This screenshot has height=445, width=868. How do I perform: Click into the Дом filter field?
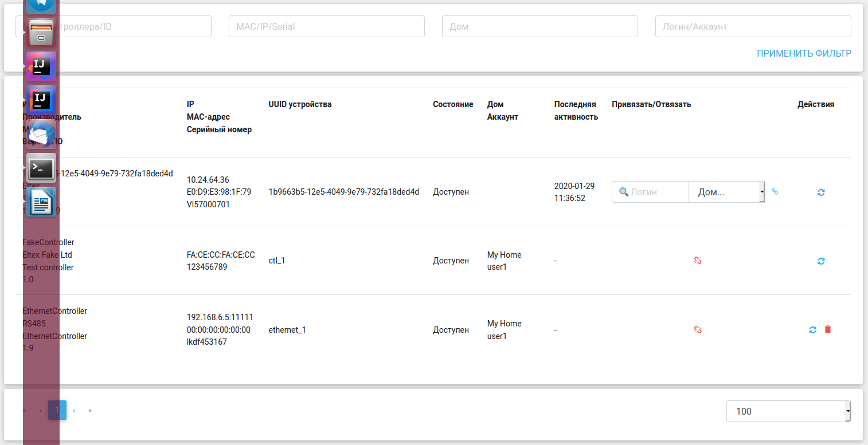coord(539,26)
